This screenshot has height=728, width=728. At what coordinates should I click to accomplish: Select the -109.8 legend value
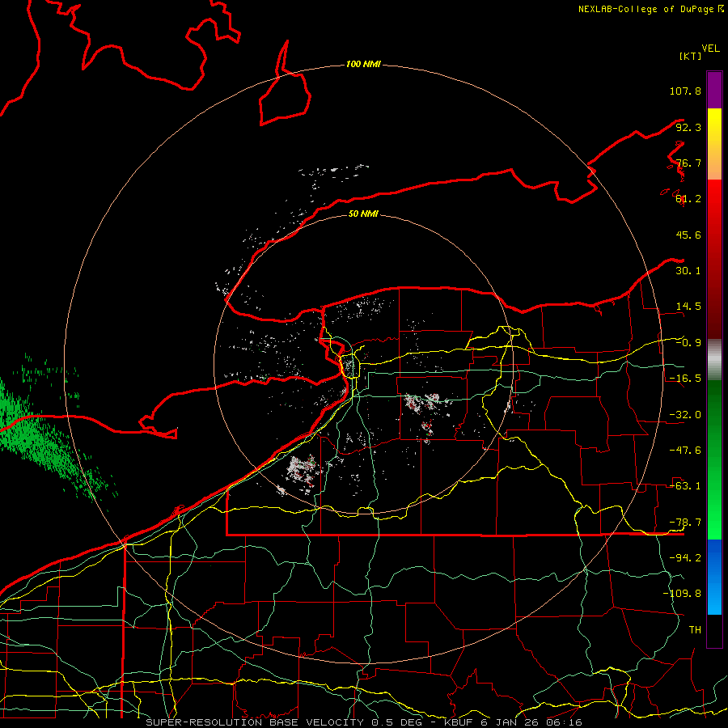(x=682, y=594)
